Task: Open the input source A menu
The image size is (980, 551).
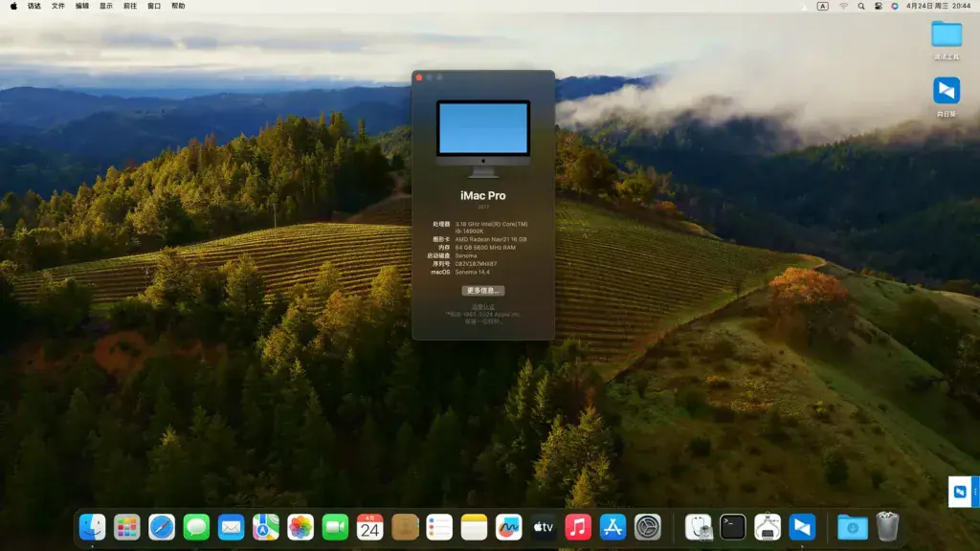Action: coord(822,7)
